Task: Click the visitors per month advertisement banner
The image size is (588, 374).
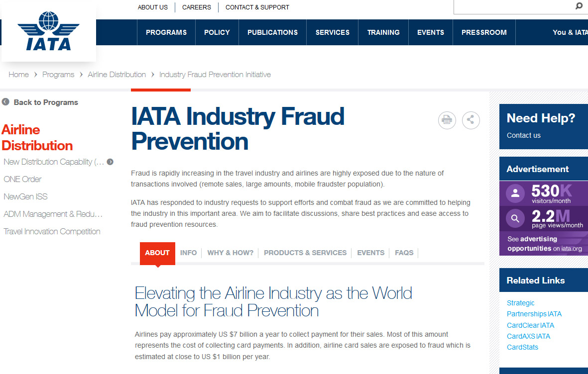Action: (544, 193)
